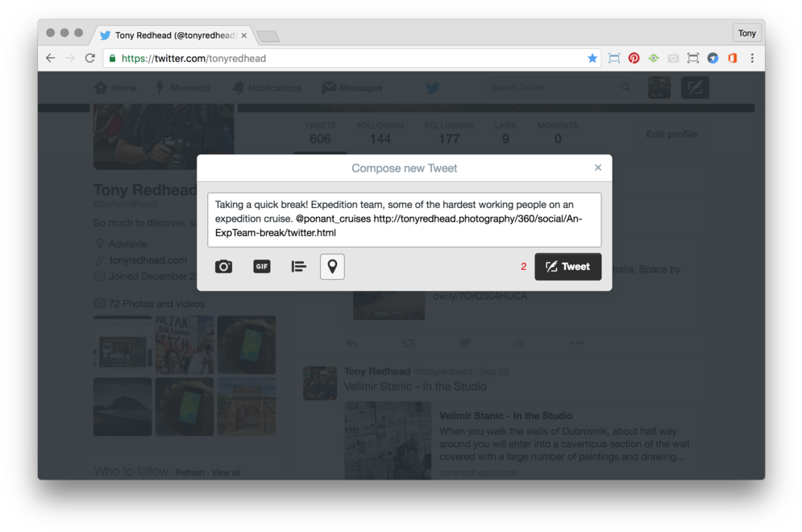Screen dimensions: 802x532
Task: Open the Velimir Stanic - In the Studio card title
Action: [x=506, y=415]
